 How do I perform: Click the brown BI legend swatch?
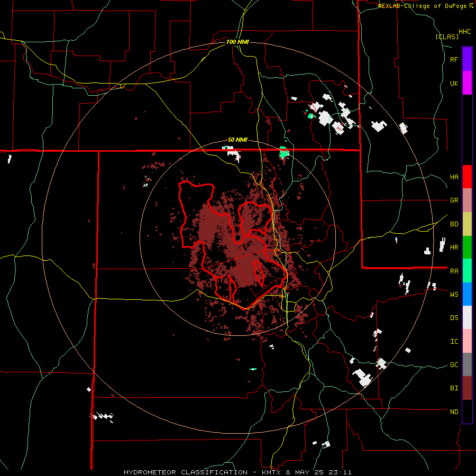467,388
